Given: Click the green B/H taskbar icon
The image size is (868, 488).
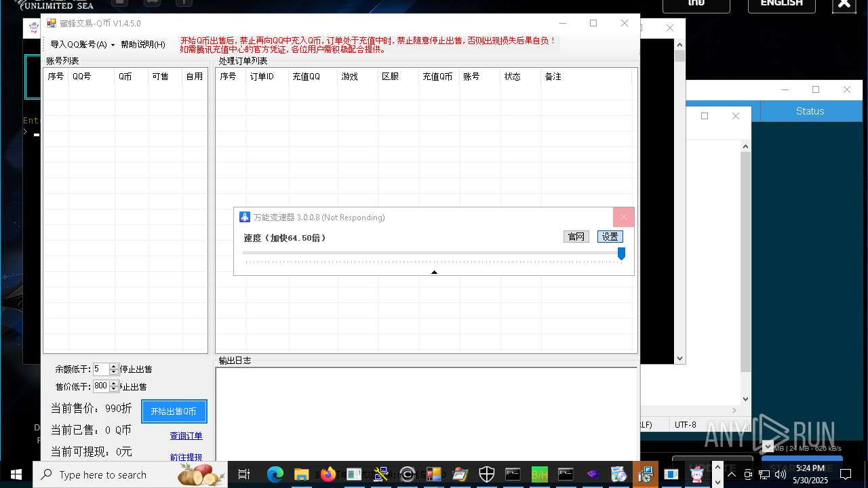Looking at the screenshot, I should click(x=539, y=474).
